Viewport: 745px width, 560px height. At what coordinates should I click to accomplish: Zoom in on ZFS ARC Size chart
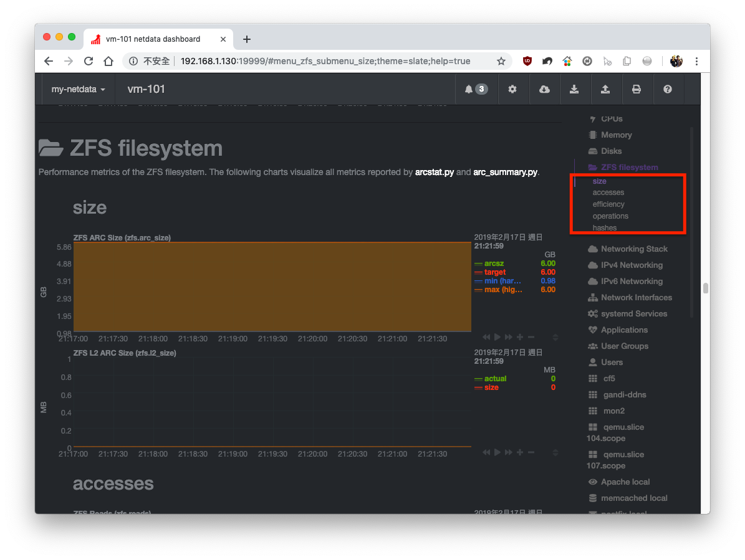tap(521, 337)
